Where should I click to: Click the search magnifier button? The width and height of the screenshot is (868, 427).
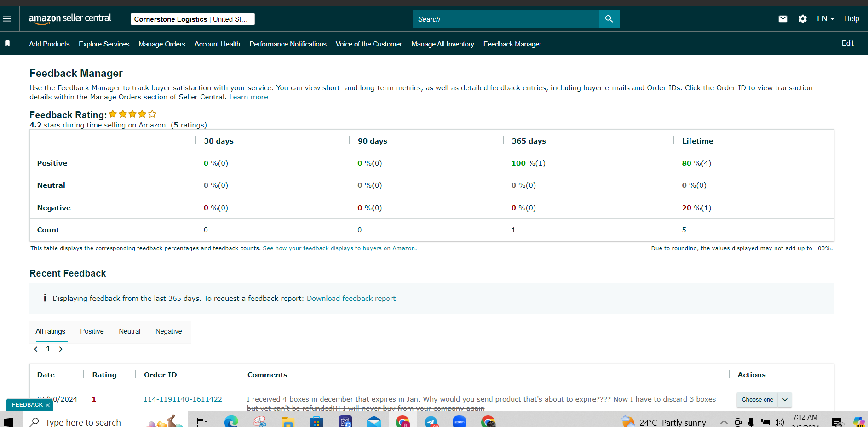(x=609, y=19)
